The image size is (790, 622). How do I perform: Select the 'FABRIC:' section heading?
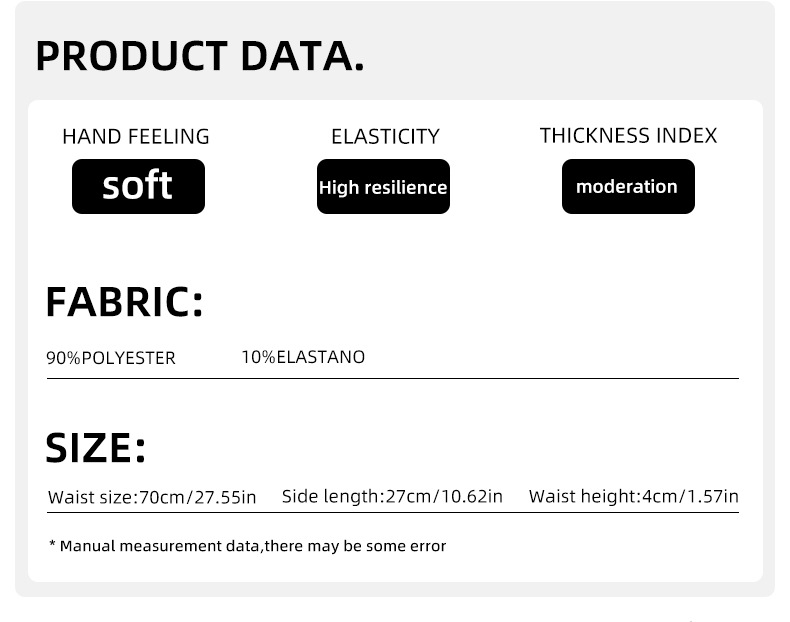124,301
